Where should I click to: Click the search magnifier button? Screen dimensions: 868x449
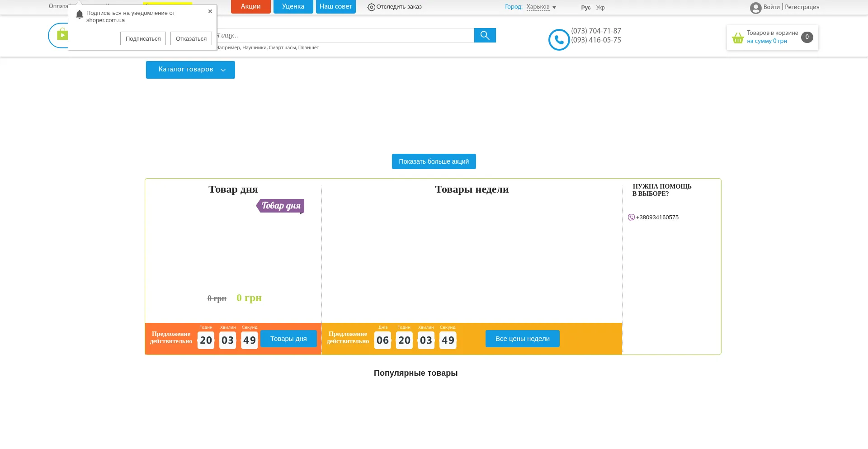tap(485, 35)
